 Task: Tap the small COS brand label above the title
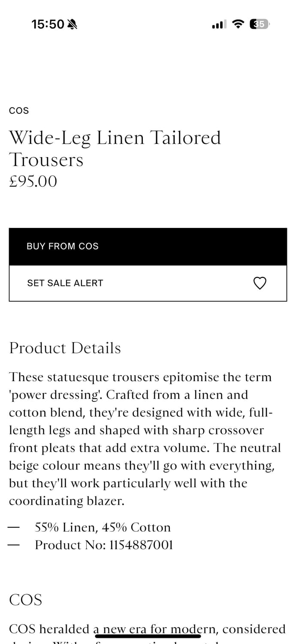[x=19, y=111]
